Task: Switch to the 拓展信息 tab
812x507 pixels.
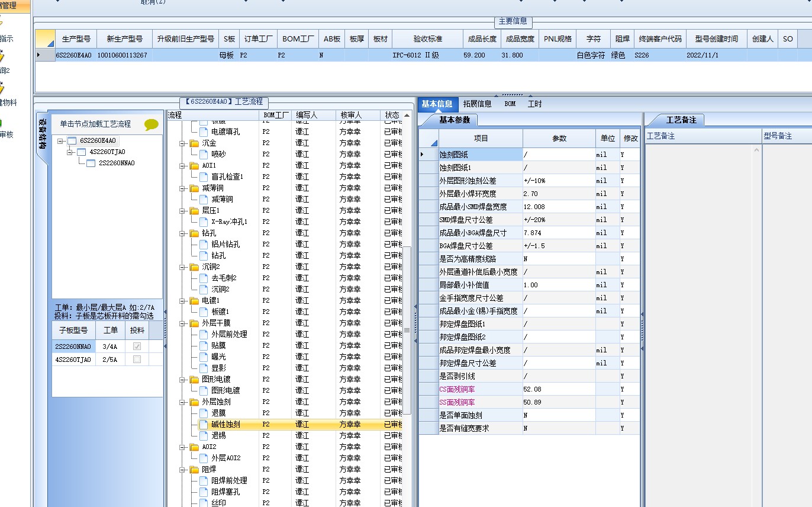Action: [477, 104]
